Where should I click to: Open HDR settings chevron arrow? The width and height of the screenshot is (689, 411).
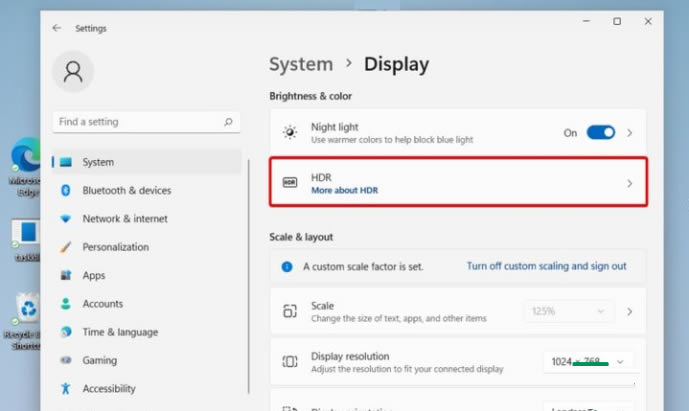point(630,183)
